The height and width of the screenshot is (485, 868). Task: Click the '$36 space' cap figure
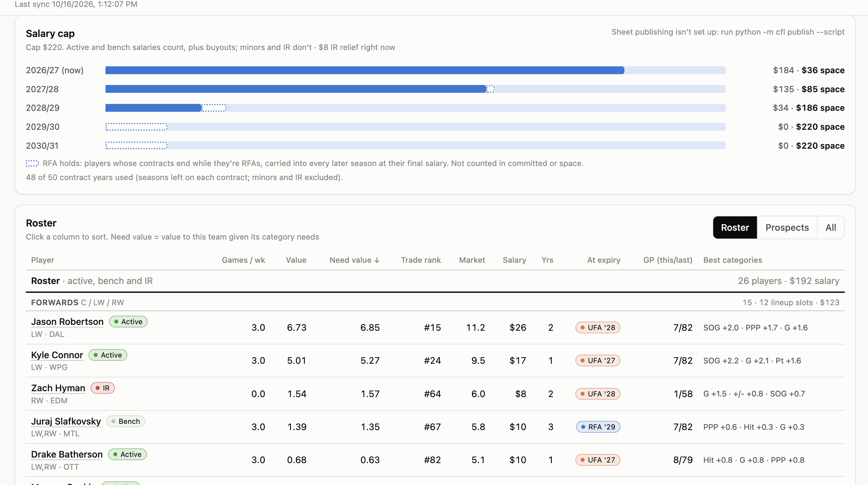[823, 70]
